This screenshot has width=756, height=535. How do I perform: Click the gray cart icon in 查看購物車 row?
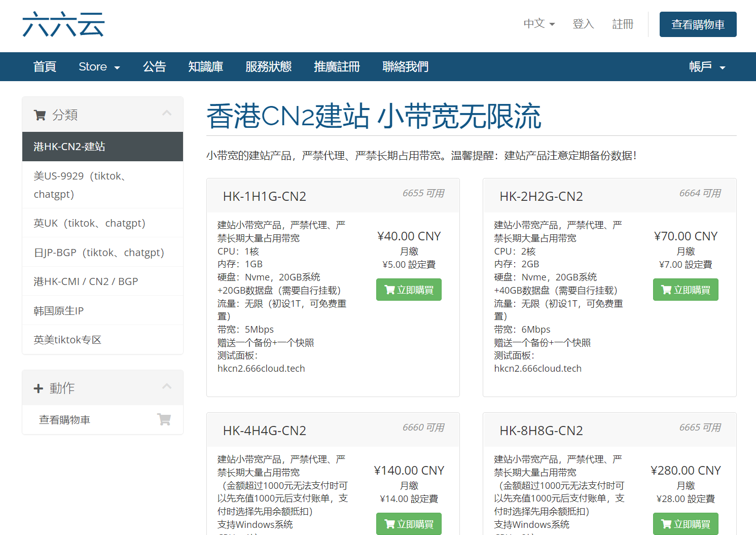click(x=164, y=419)
